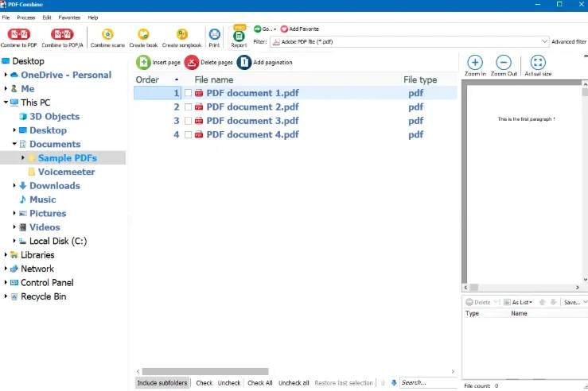588x391 pixels.
Task: Click Uncheck all
Action: tap(294, 383)
